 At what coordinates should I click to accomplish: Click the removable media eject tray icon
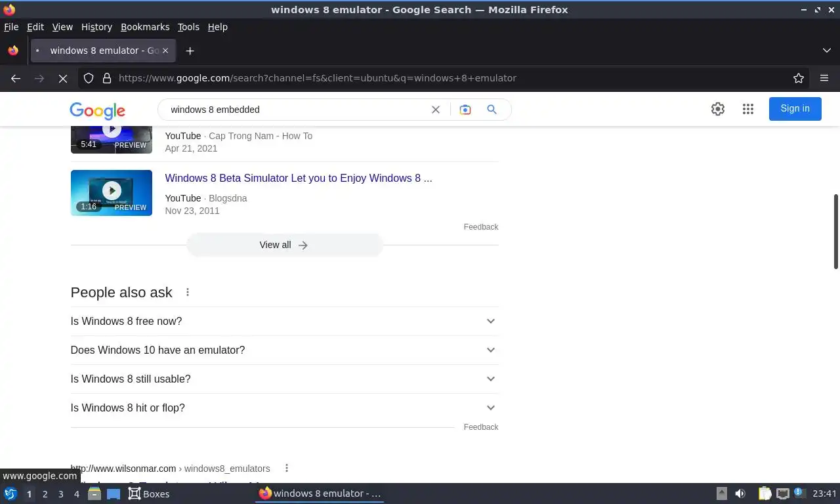coord(722,493)
